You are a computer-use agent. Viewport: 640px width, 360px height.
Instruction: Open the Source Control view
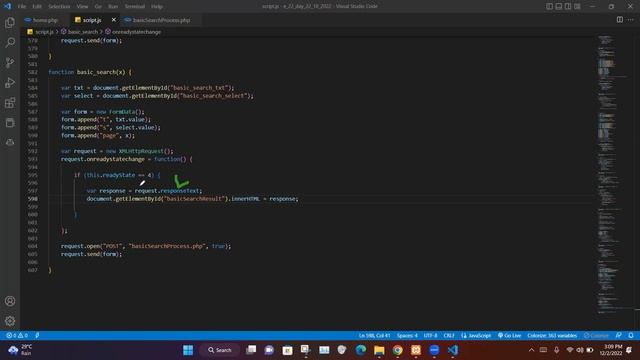[10, 62]
